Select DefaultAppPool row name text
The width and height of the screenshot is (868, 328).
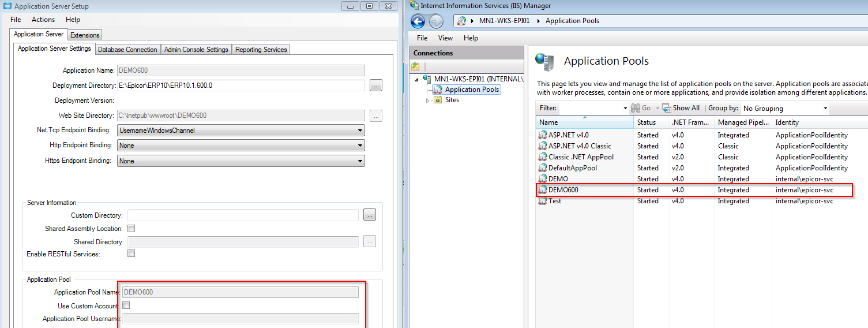coord(573,168)
